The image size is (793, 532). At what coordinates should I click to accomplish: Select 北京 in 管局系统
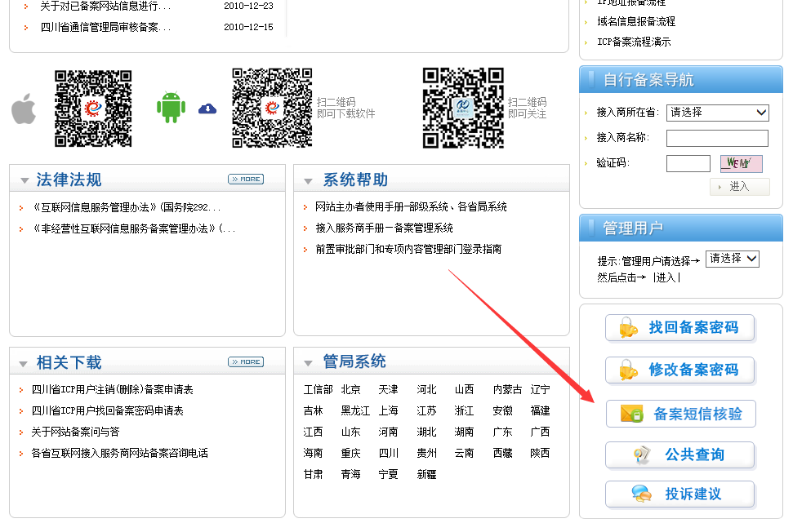(x=351, y=389)
